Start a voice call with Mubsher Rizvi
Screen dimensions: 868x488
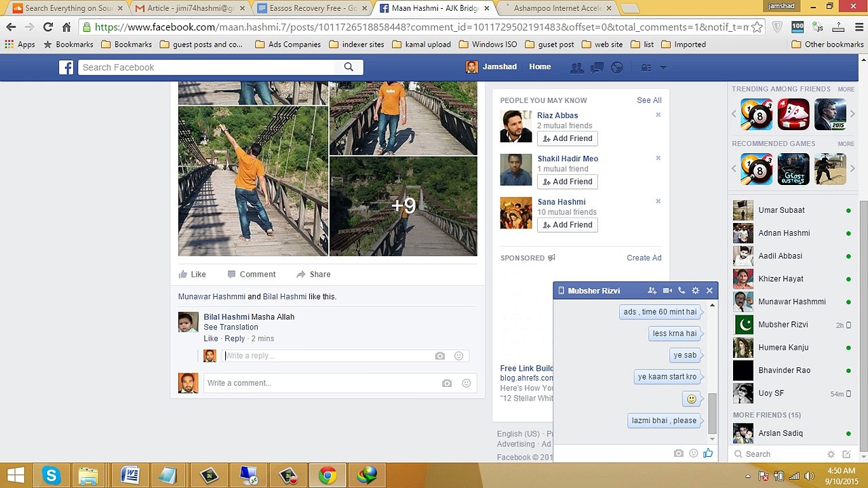click(x=682, y=290)
